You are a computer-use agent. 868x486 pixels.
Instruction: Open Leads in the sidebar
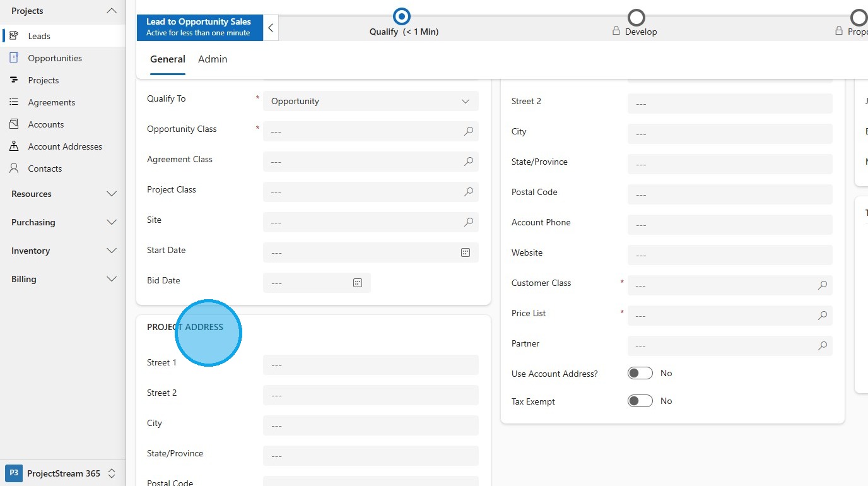click(63, 36)
